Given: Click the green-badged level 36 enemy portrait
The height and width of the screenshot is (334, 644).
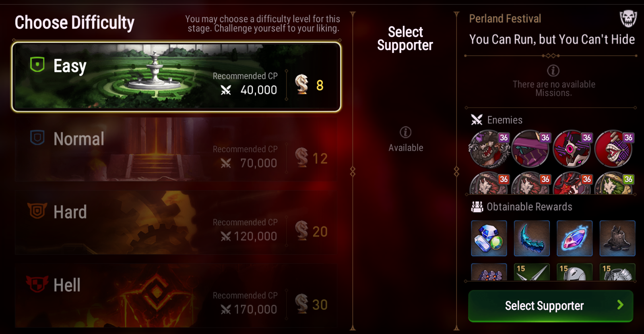Looking at the screenshot, I should pyautogui.click(x=614, y=183).
